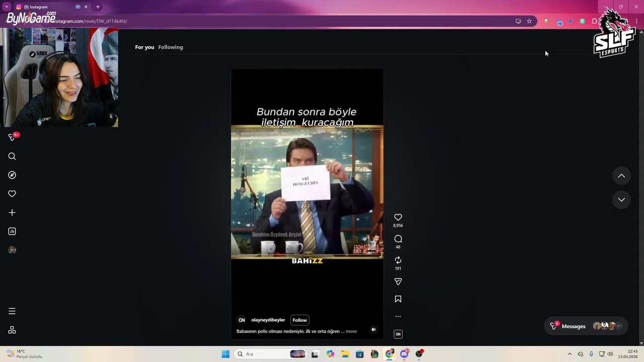Open Discord from the taskbar

(x=404, y=354)
